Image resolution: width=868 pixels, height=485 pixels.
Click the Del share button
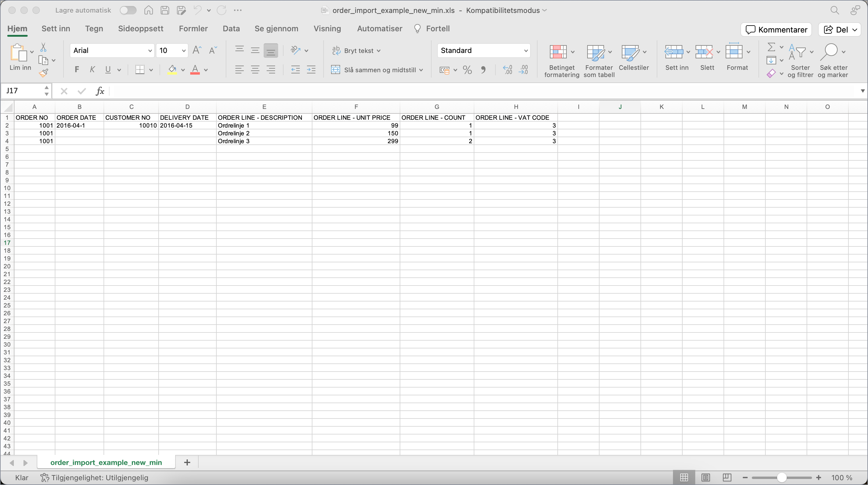(x=836, y=30)
